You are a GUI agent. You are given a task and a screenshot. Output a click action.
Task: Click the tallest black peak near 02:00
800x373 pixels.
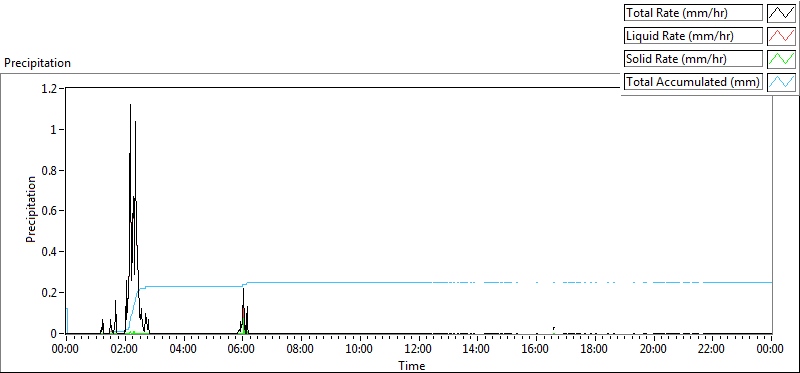click(130, 106)
